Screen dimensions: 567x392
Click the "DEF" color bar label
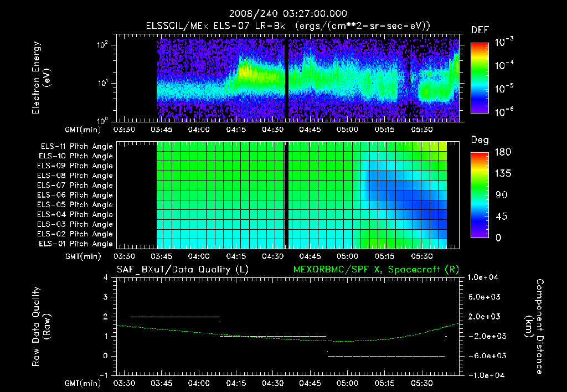pos(480,30)
